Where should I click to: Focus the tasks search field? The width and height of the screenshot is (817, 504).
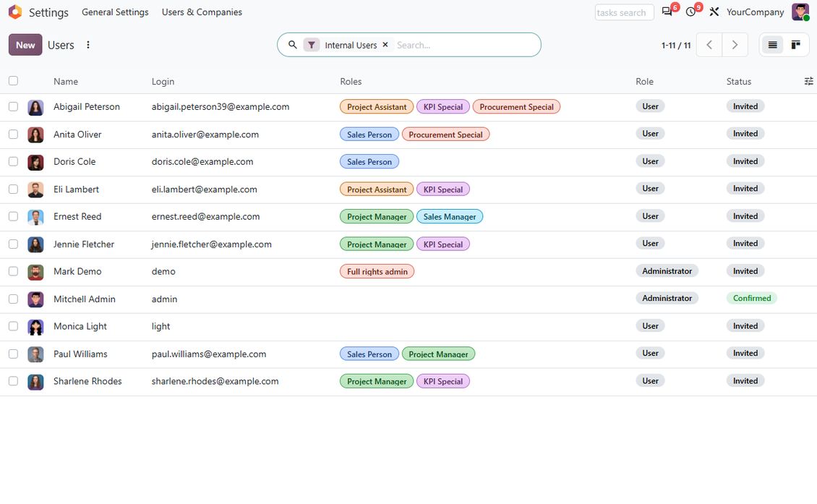pyautogui.click(x=624, y=12)
